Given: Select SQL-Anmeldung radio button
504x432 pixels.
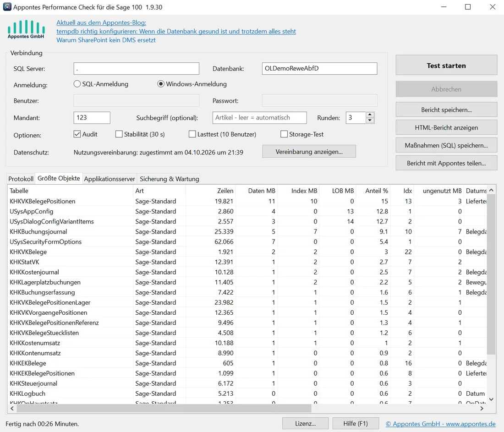Looking at the screenshot, I should point(77,84).
